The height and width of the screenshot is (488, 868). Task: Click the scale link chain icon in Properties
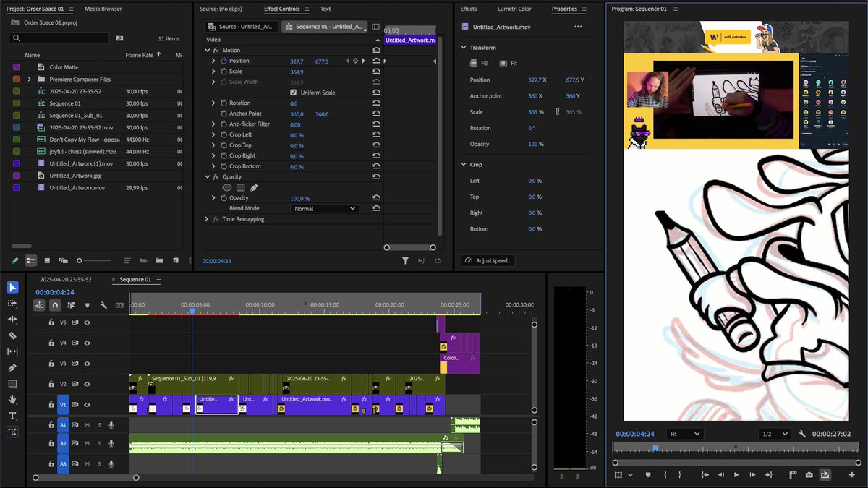tap(557, 112)
